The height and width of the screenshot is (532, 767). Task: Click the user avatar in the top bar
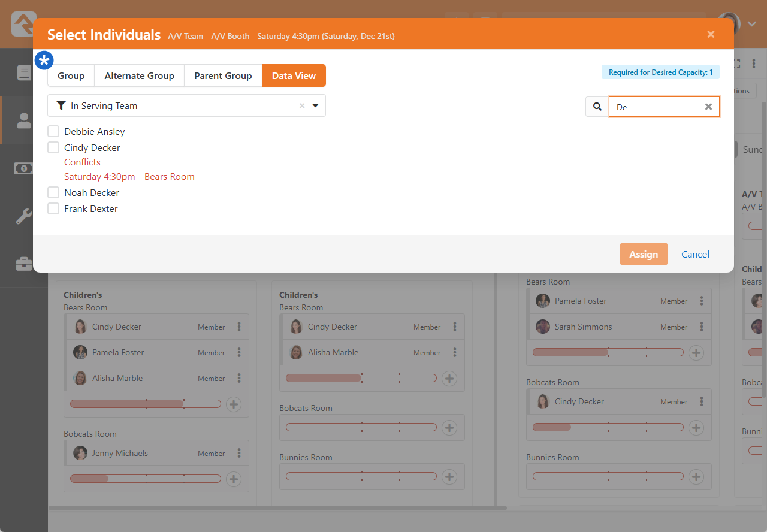[729, 24]
